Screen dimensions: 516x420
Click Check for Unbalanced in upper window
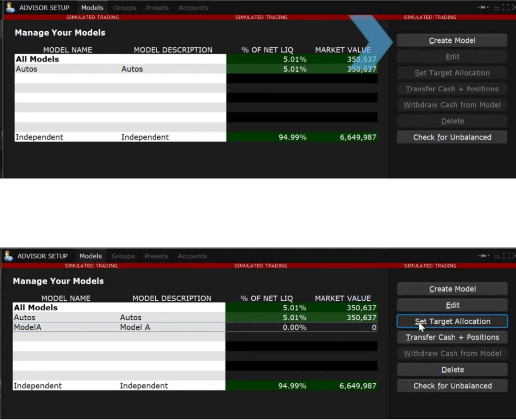452,137
